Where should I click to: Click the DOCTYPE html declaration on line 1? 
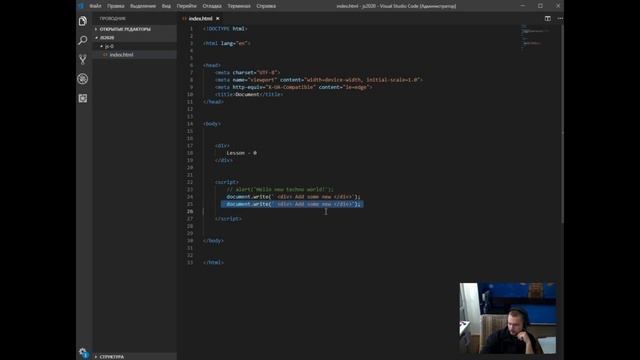pos(225,29)
